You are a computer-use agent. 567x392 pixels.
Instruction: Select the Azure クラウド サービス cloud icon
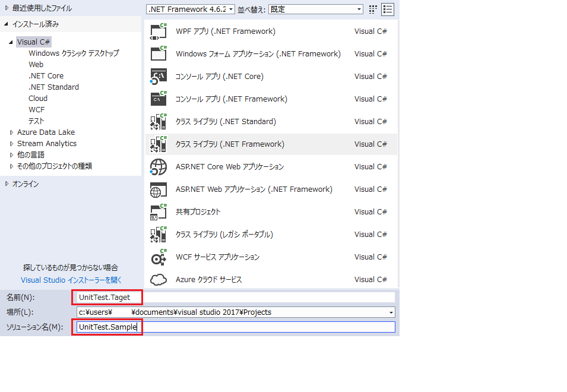pyautogui.click(x=159, y=280)
